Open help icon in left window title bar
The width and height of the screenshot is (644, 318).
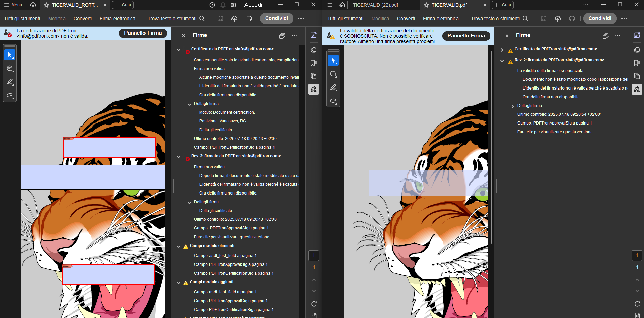212,5
